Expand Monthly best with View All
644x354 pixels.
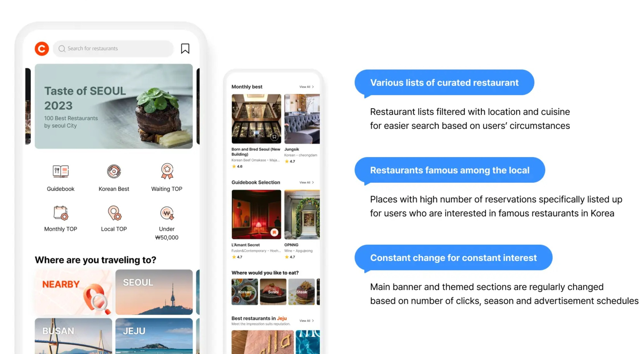306,87
